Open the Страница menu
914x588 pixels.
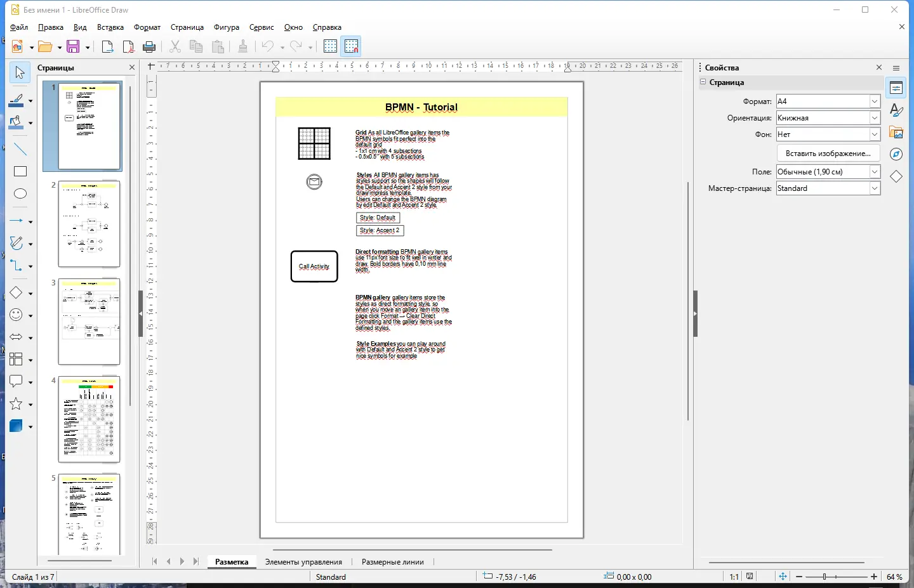click(x=187, y=27)
